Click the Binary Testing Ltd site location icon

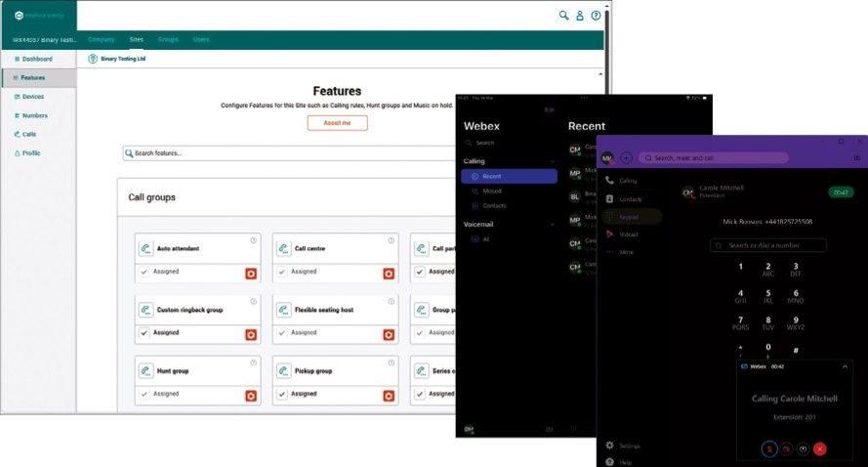[x=93, y=59]
